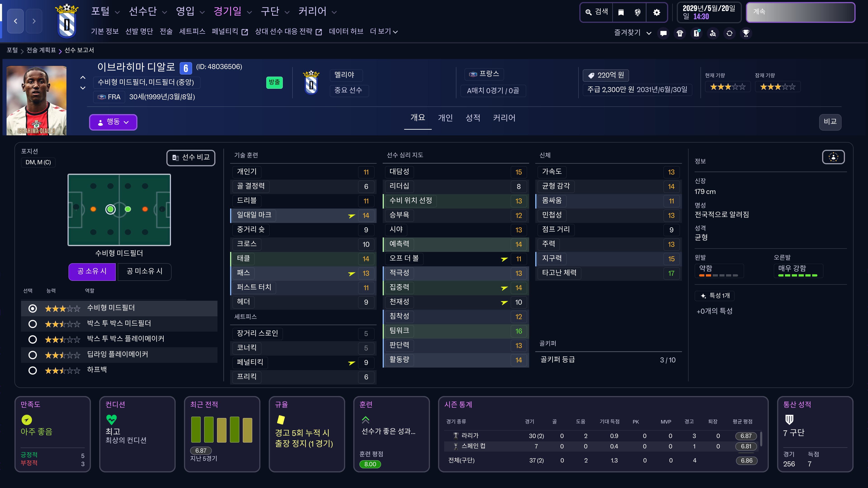Open the speech bubble messages shortcut

[x=663, y=33]
